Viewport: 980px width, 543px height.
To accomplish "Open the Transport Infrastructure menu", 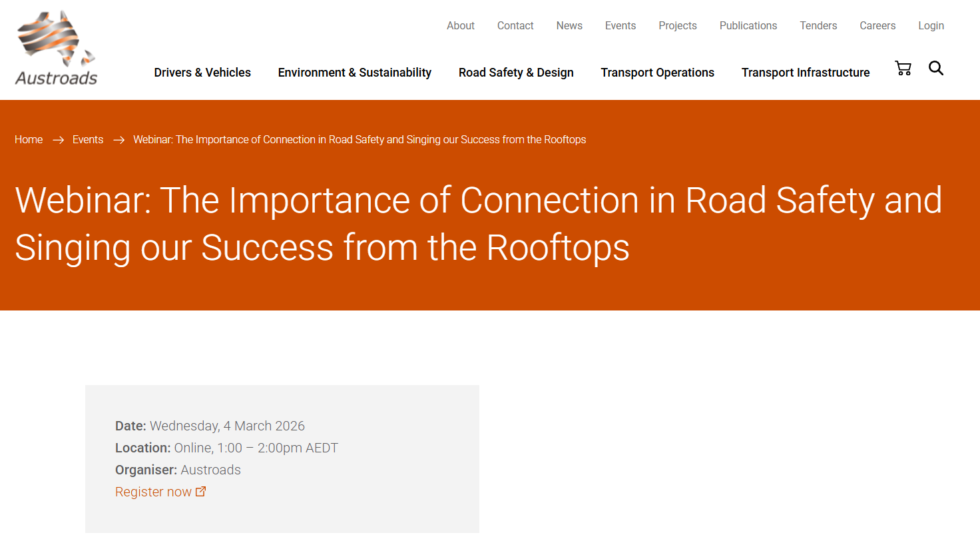I will 805,73.
